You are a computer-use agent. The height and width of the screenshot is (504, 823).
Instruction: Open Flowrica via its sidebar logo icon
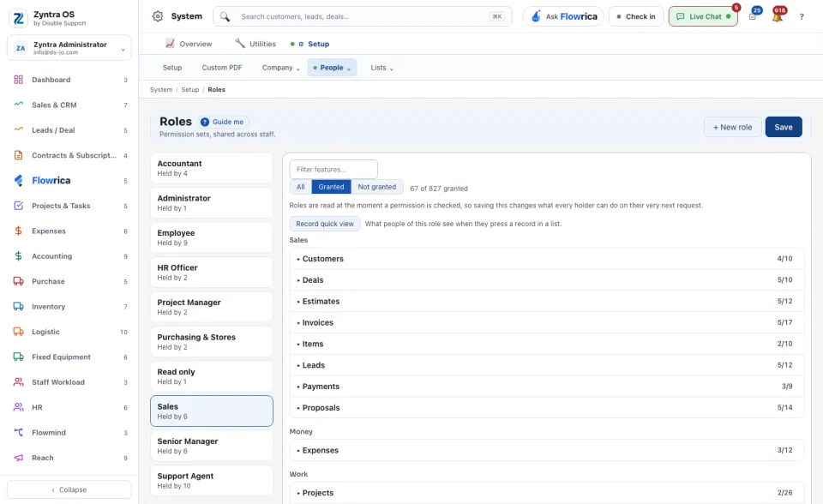coord(18,181)
